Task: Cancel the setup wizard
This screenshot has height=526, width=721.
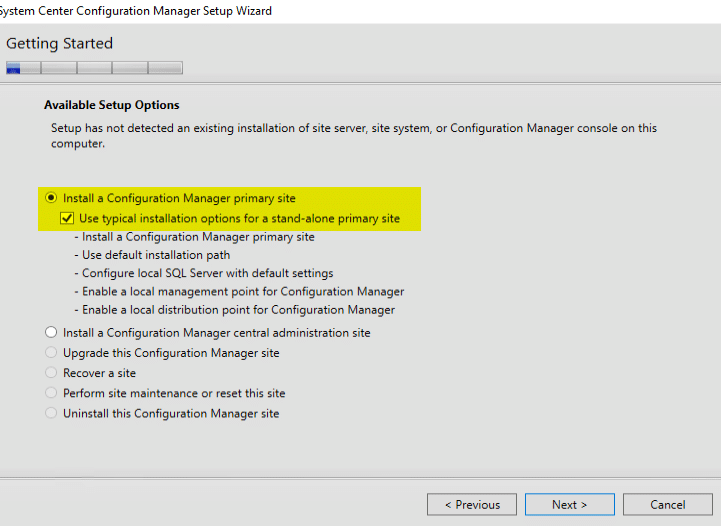Action: click(x=667, y=504)
